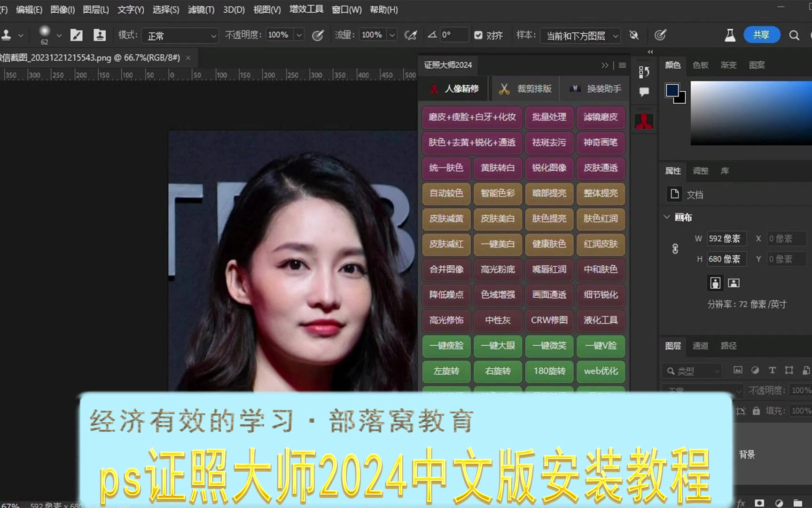
Task: Collapse the 画布 canvas section
Action: (667, 217)
